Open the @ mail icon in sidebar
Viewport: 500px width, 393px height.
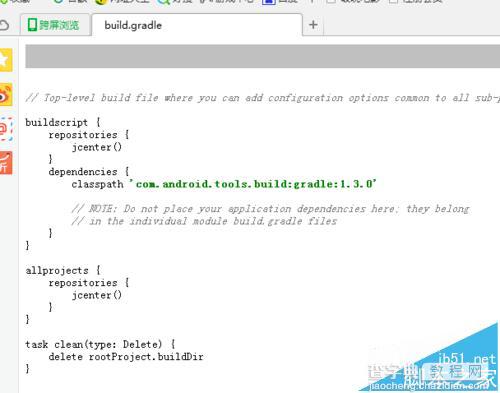click(6, 129)
